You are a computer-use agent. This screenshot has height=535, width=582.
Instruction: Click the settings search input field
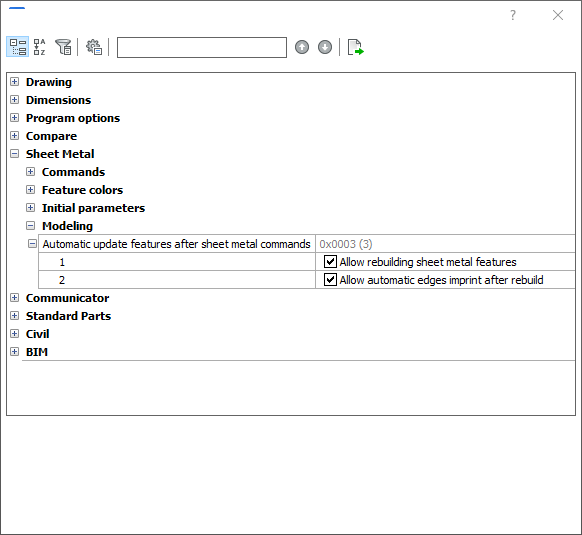pos(202,47)
